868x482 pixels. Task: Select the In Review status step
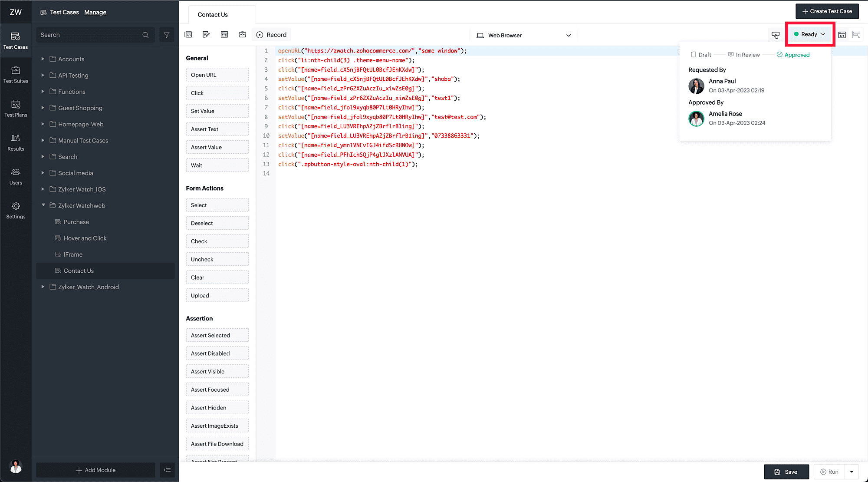point(744,55)
